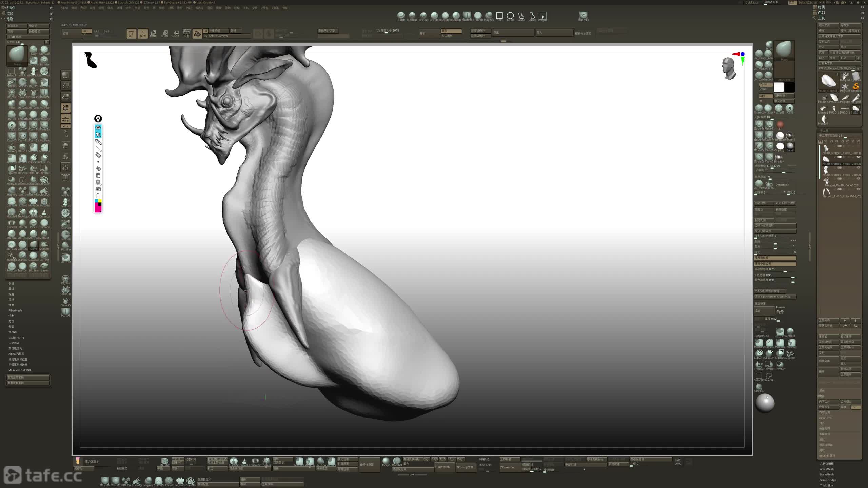
Task: Switch to subtool visibility set V5
Action: pos(842,141)
